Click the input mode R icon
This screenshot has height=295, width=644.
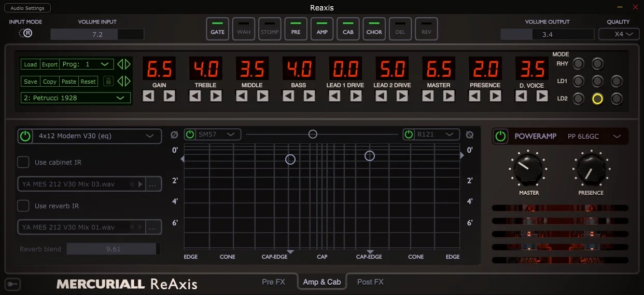(x=26, y=33)
